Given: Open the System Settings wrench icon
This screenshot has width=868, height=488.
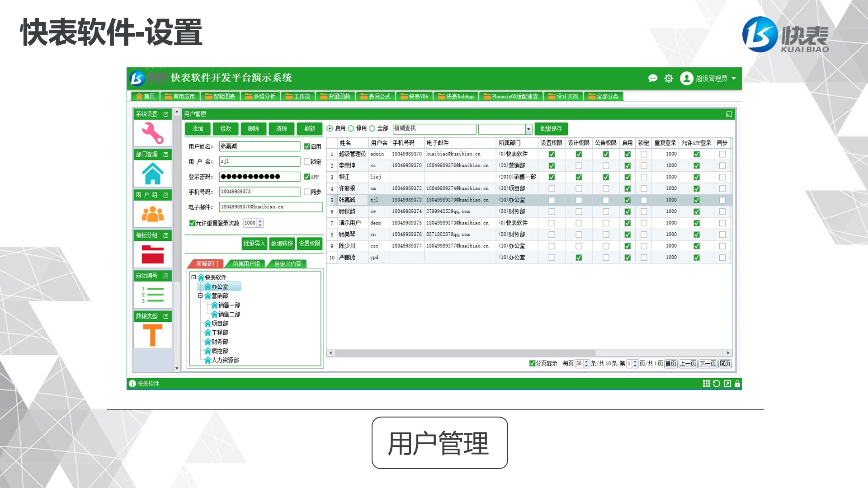Looking at the screenshot, I should pos(152,133).
